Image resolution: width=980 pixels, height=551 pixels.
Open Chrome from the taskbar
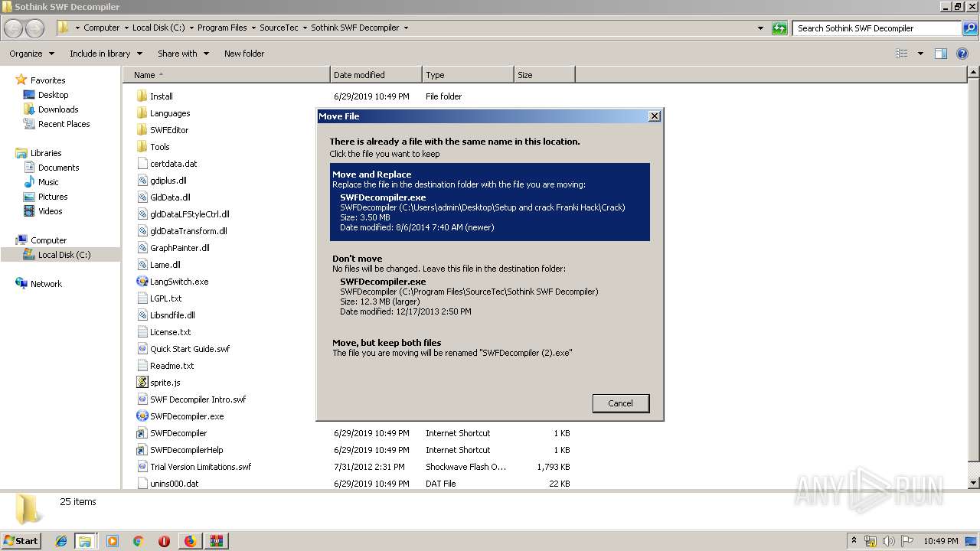138,541
